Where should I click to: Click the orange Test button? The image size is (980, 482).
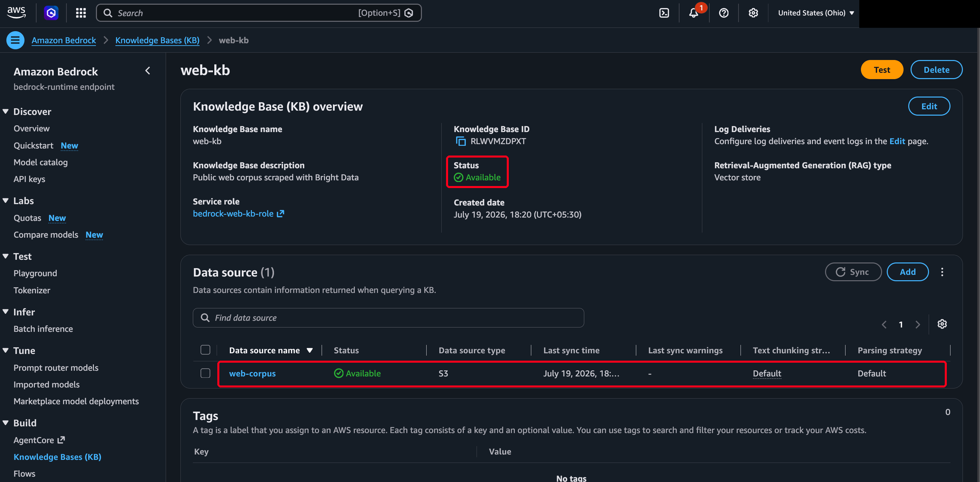[x=882, y=70]
